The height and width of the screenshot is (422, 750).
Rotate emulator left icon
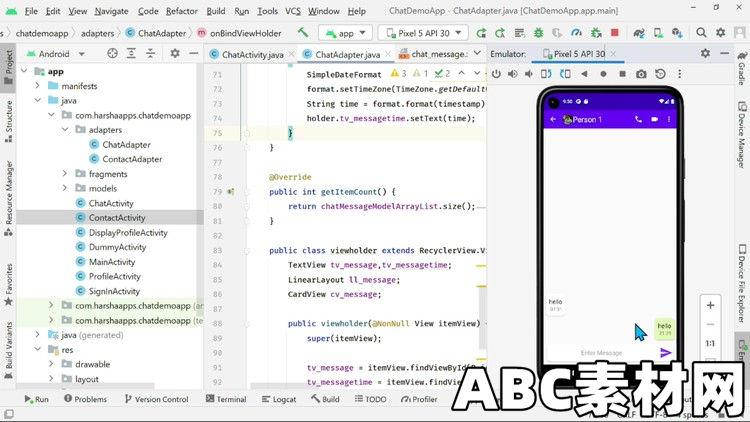tap(546, 74)
